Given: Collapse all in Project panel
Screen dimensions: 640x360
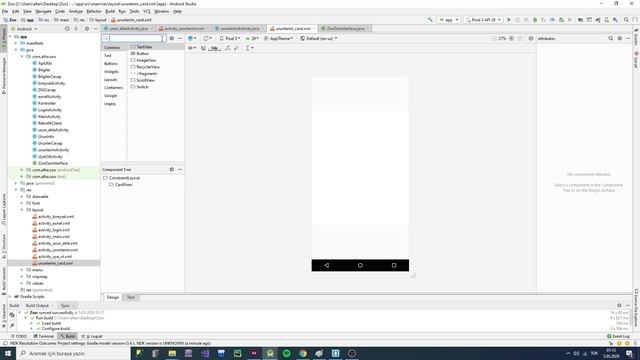Looking at the screenshot, I should tap(76, 29).
